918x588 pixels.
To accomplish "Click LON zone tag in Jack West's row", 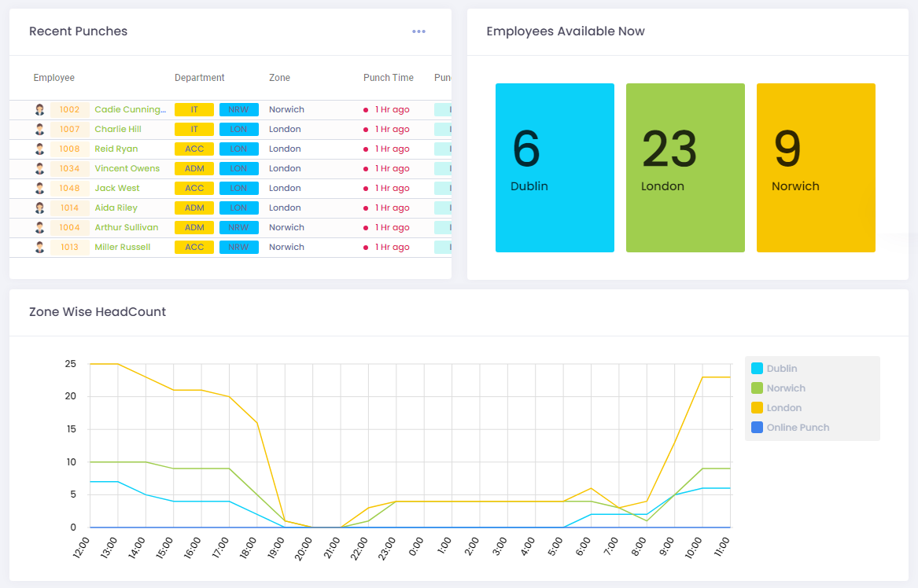I will point(239,188).
